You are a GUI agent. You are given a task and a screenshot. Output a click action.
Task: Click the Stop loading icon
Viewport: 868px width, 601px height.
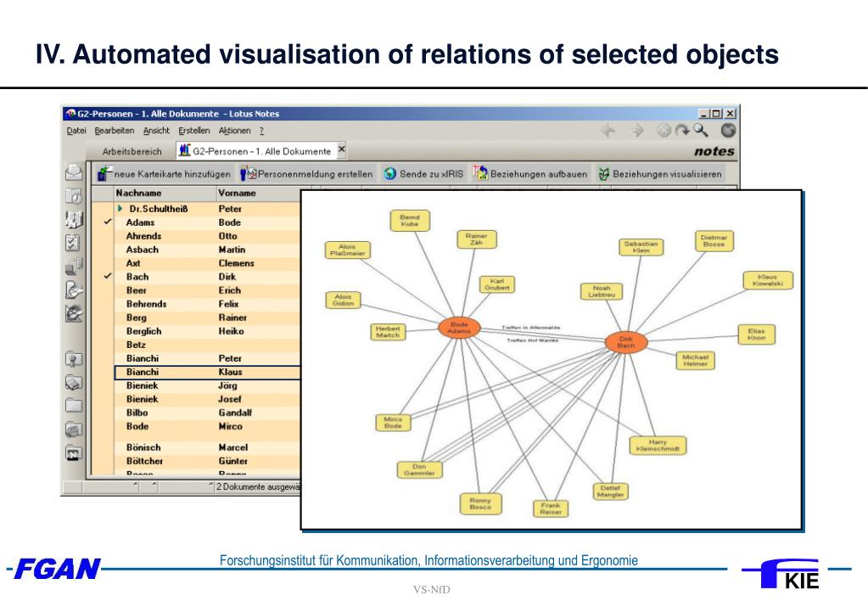[664, 131]
